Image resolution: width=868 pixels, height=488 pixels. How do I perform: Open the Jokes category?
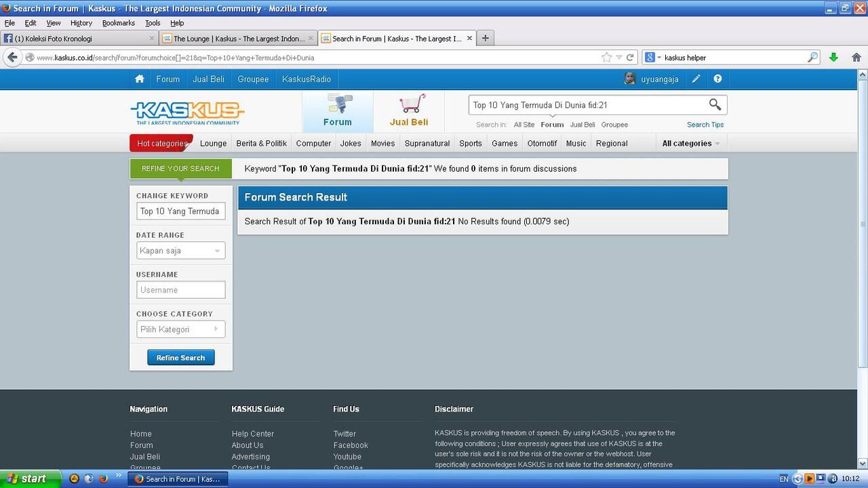click(x=351, y=143)
